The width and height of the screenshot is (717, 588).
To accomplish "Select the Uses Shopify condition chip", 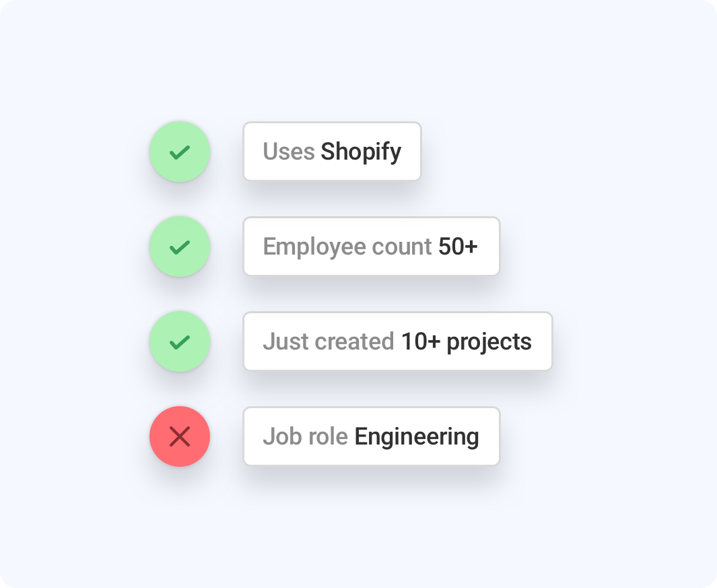I will click(332, 152).
